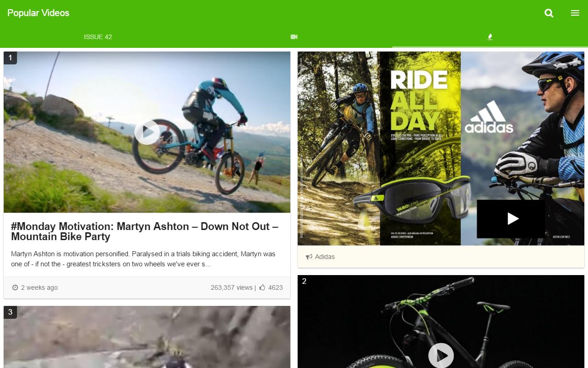Click the Popular Videos header title

pos(38,13)
